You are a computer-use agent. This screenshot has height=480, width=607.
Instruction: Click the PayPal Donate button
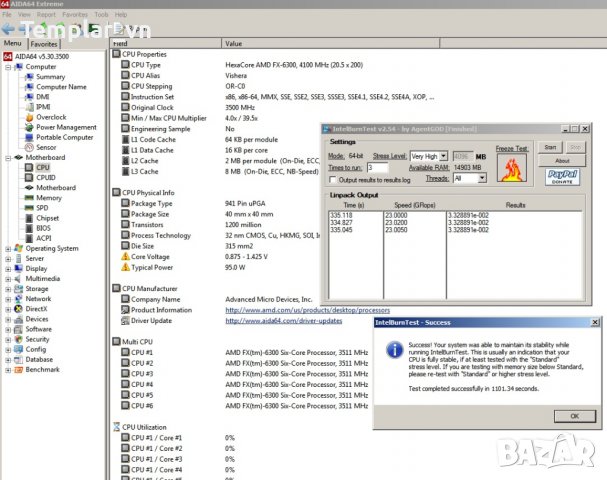click(x=562, y=177)
